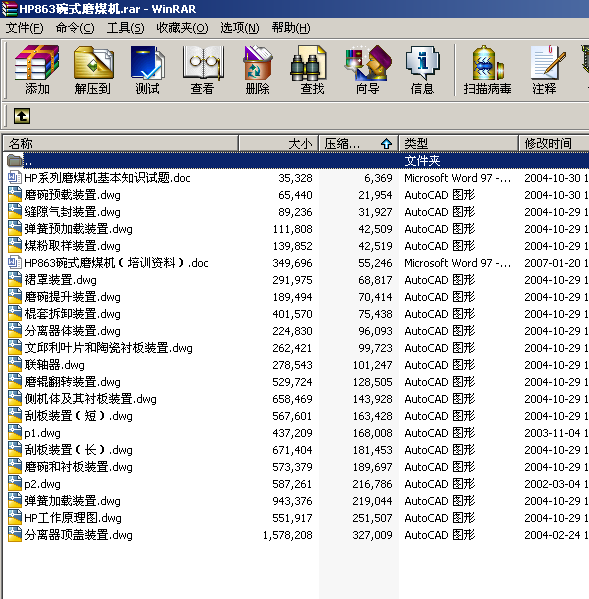
Task: Click the Word icon of HP系列磨煤机基本知识试题.doc
Action: (x=15, y=177)
